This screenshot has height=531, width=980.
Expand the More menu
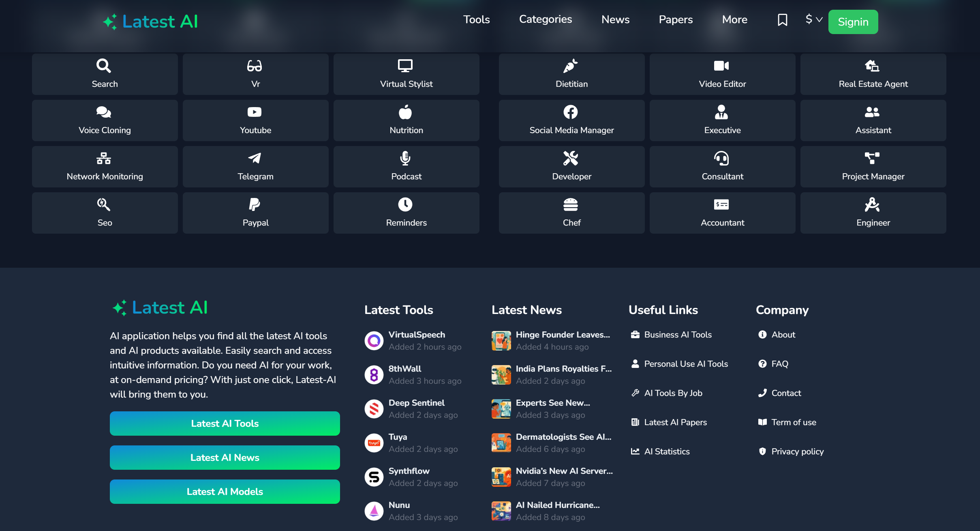pos(734,19)
